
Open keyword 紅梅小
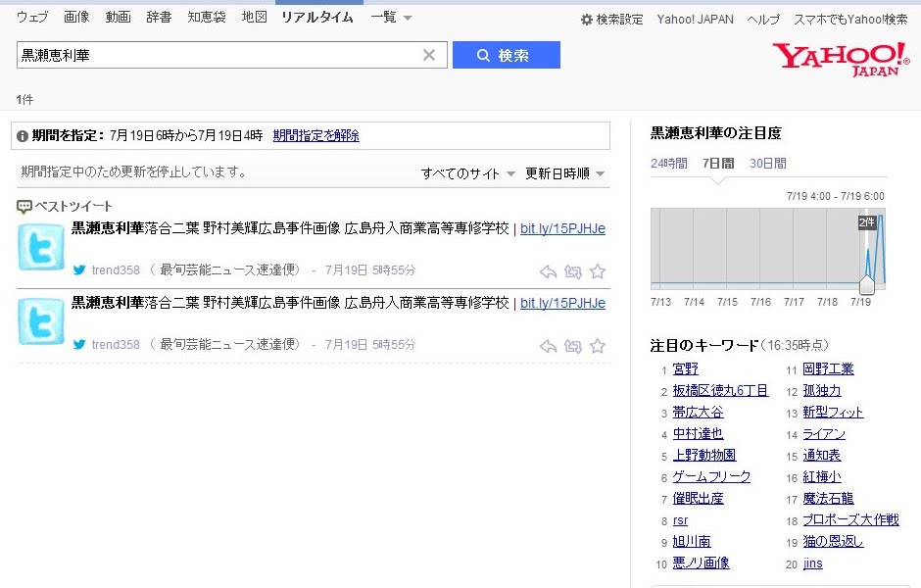(822, 477)
